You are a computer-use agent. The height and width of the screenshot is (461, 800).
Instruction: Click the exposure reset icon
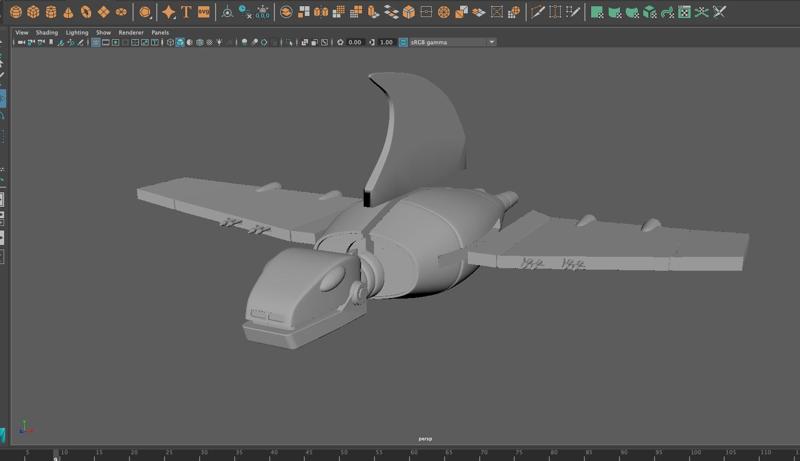(340, 42)
